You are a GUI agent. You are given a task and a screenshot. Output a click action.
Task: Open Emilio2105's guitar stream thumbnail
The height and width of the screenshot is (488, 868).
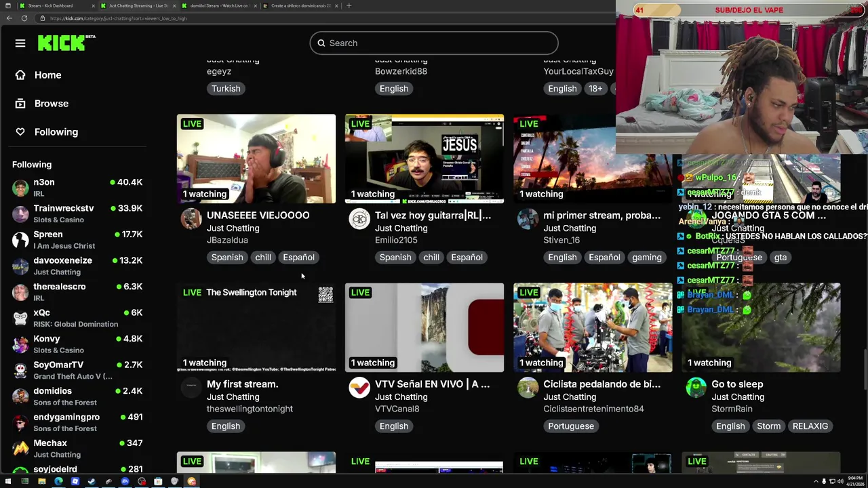click(424, 159)
